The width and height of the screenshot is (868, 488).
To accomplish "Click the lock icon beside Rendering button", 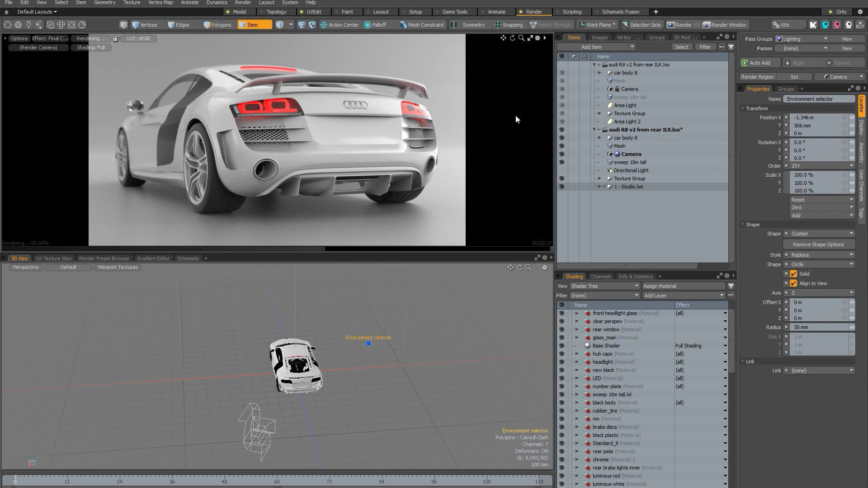I will 116,38.
